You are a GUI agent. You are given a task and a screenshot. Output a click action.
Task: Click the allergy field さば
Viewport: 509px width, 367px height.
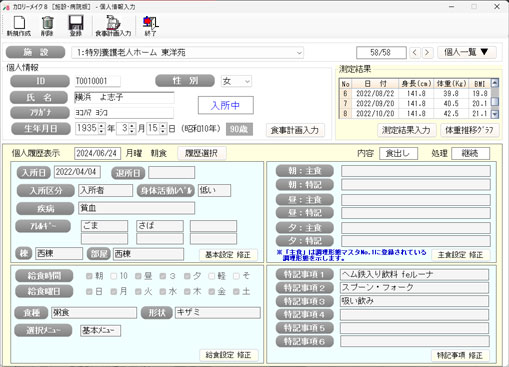pyautogui.click(x=160, y=226)
